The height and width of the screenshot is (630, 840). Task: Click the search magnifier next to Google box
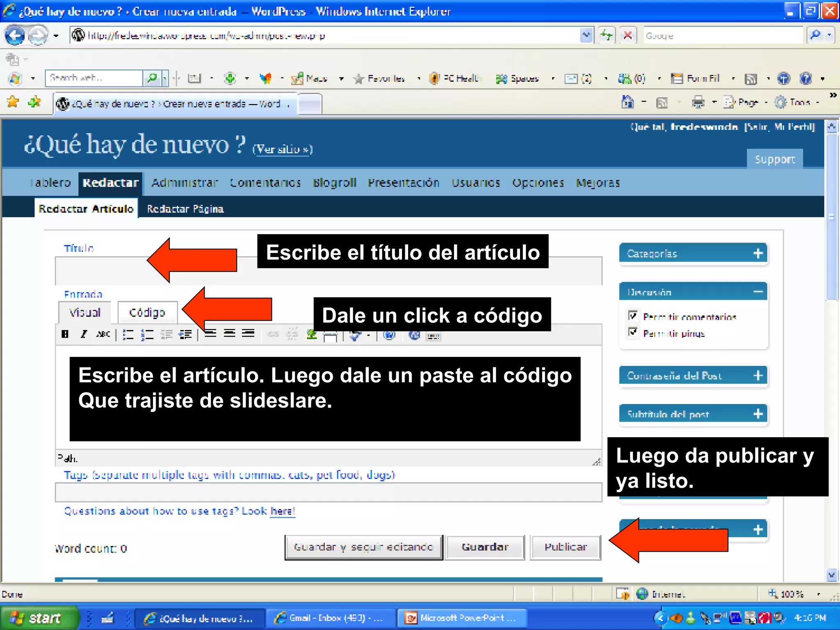[x=815, y=35]
